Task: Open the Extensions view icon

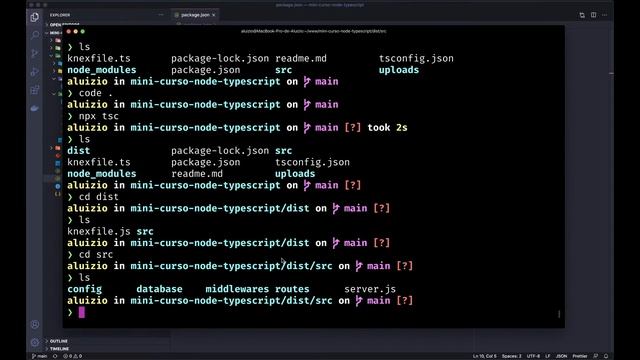Action: click(x=35, y=90)
